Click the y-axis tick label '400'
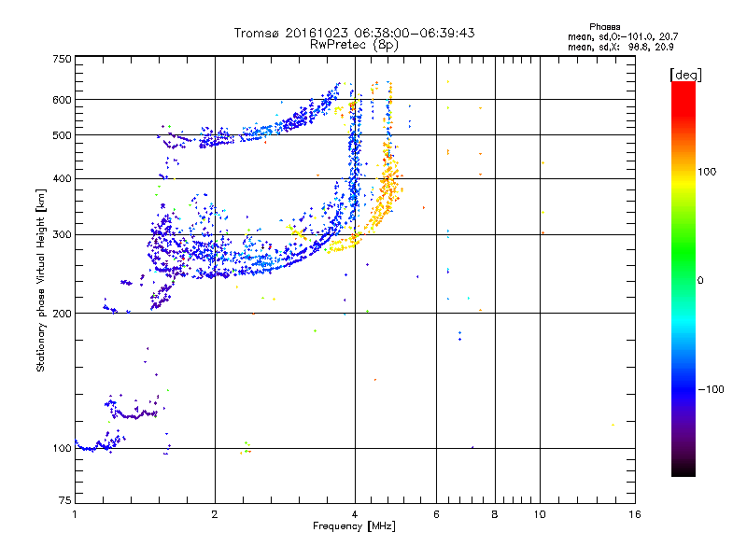The image size is (747, 560). click(x=62, y=178)
